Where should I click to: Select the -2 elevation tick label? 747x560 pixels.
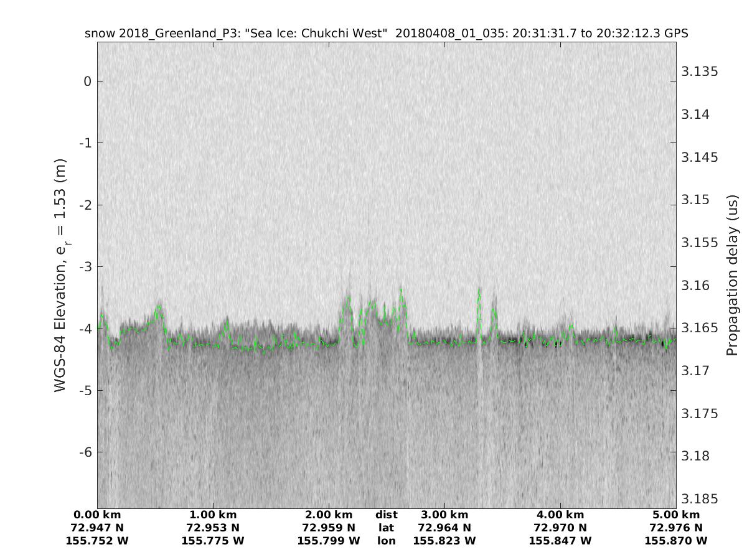pos(85,205)
